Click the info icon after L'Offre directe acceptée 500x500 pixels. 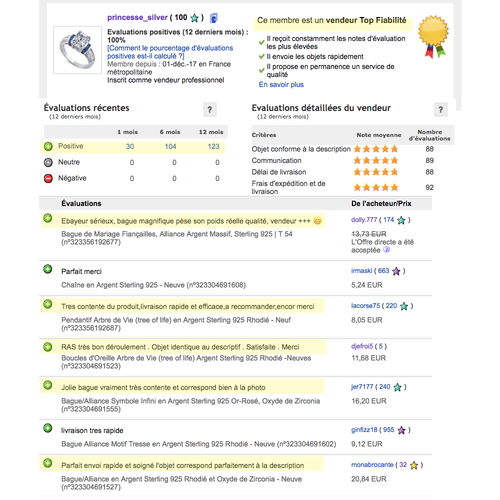point(386,250)
